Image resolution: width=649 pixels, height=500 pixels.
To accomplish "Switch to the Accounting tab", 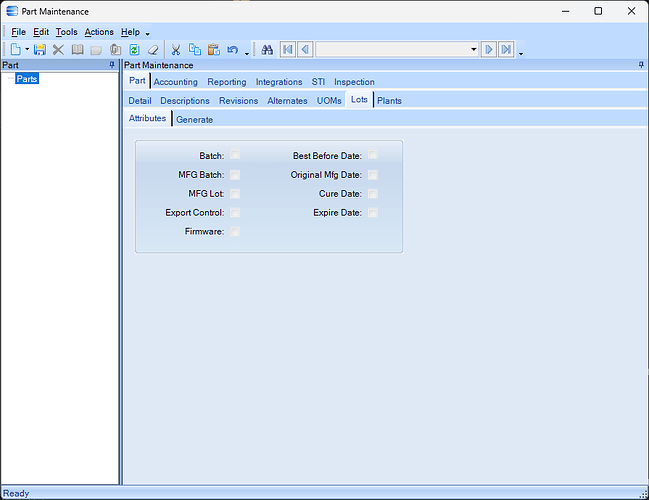I will pos(175,82).
